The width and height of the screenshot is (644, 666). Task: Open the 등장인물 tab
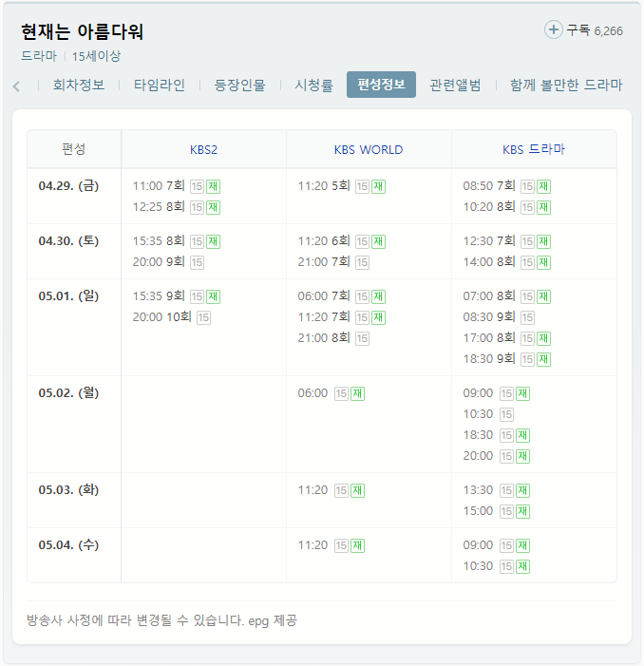coord(240,85)
